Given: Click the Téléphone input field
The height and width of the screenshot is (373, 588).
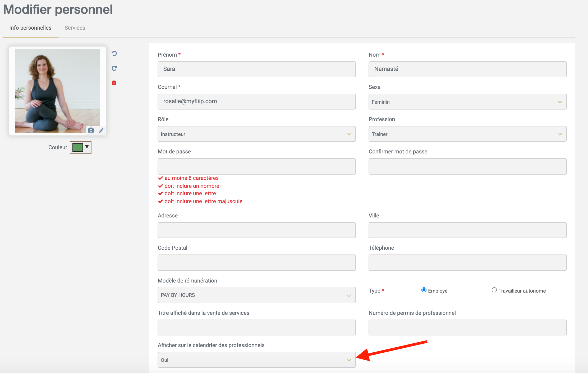Looking at the screenshot, I should point(467,263).
